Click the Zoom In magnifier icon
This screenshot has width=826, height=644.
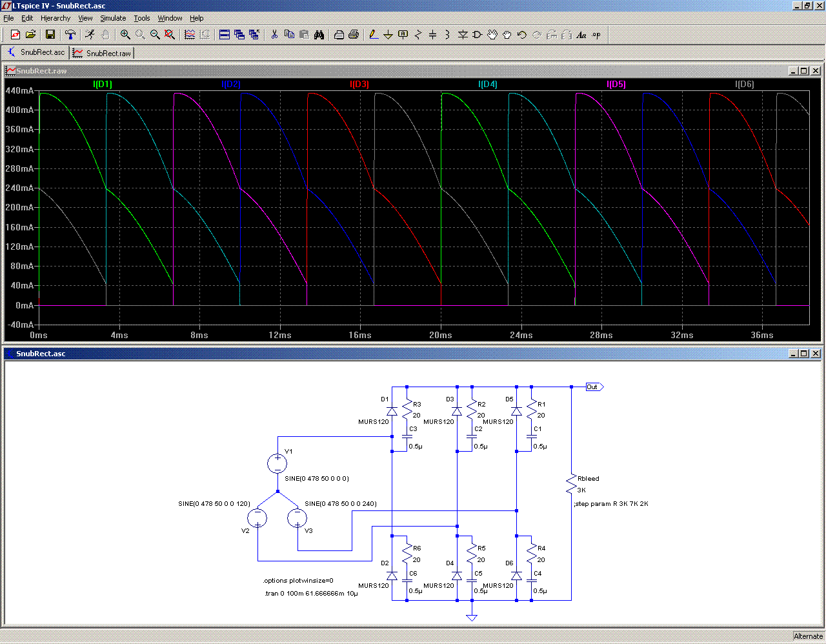125,35
